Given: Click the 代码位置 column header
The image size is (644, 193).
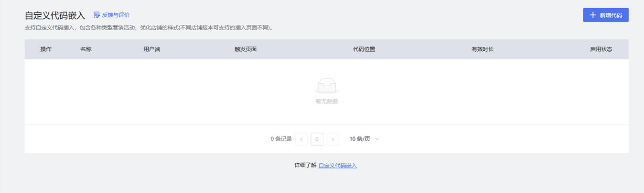Looking at the screenshot, I should click(x=364, y=49).
